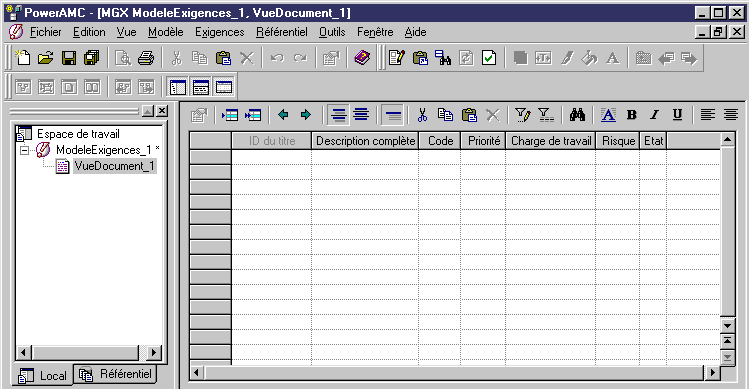Open the Aide menu
The image size is (749, 389).
(x=415, y=32)
